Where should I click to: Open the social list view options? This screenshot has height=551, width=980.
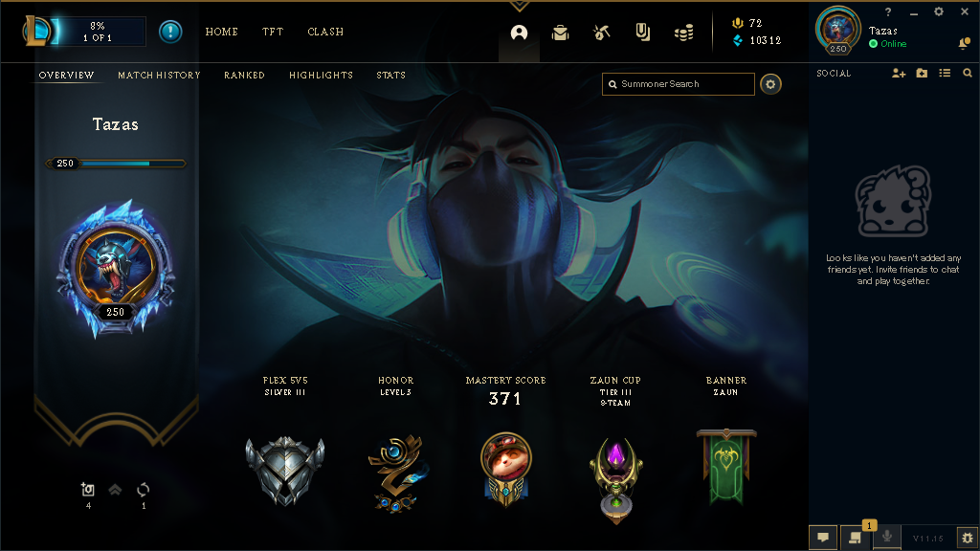(945, 73)
